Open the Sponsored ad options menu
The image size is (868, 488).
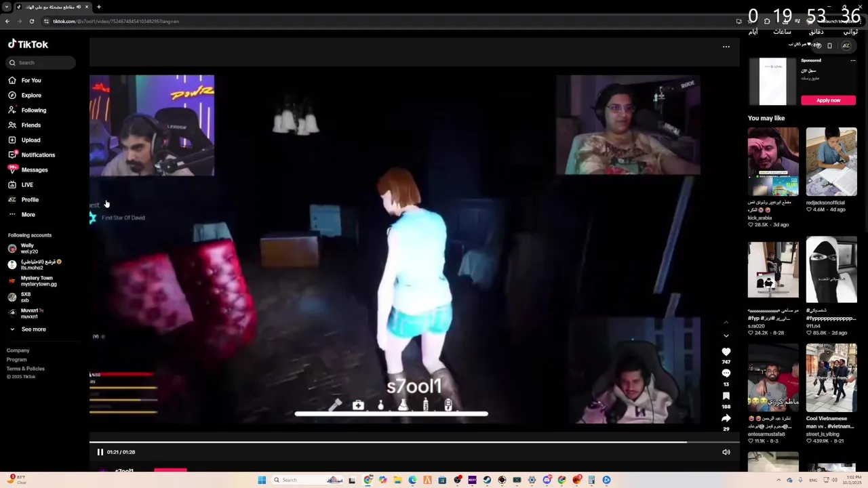[x=853, y=60]
